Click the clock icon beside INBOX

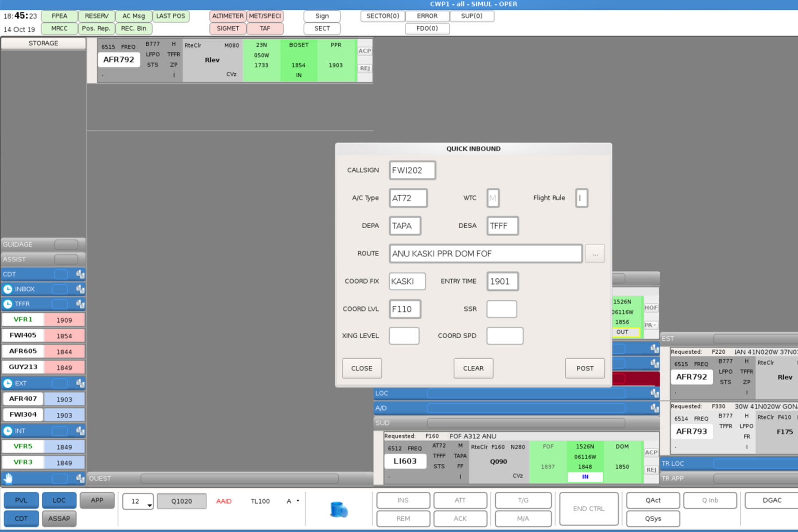[x=8, y=289]
